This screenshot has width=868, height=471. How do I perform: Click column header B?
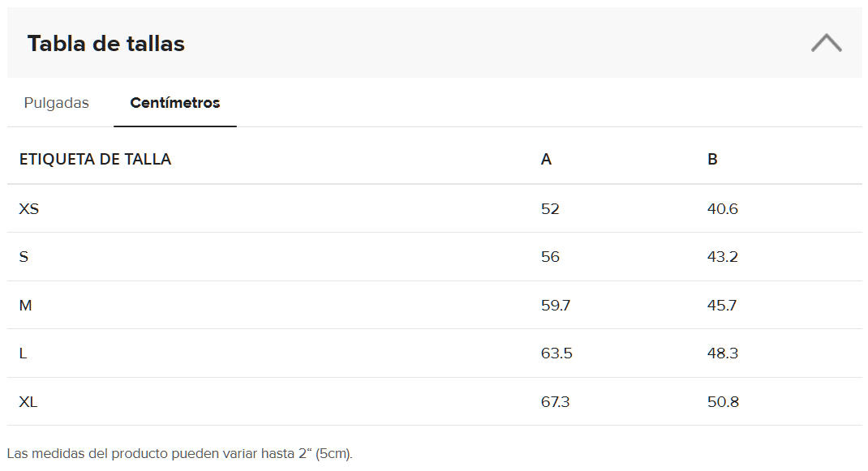(x=712, y=160)
